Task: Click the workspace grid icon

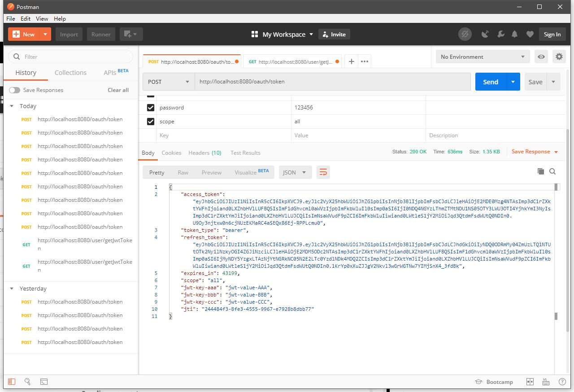Action: [x=255, y=34]
